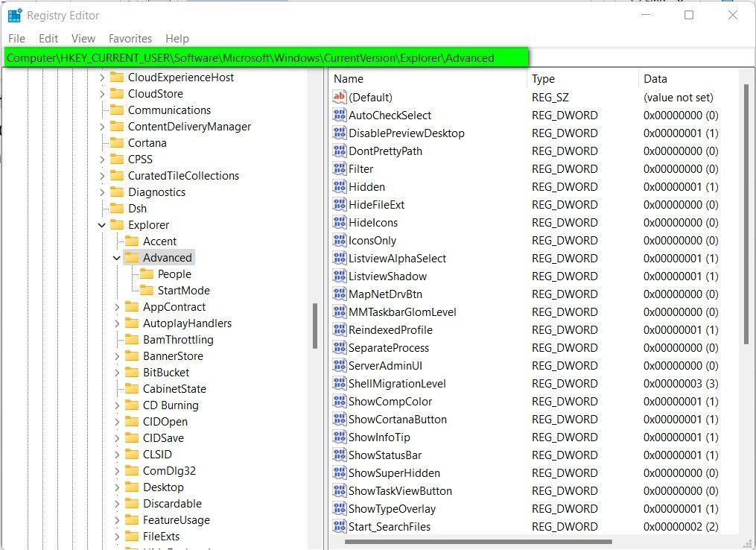Click the DWORD icon beside HideFileExt

pos(340,204)
